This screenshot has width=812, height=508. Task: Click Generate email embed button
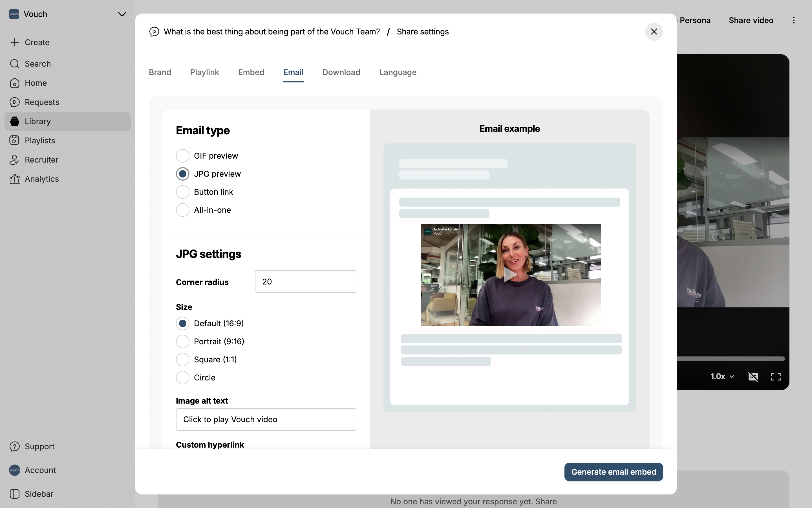(613, 472)
